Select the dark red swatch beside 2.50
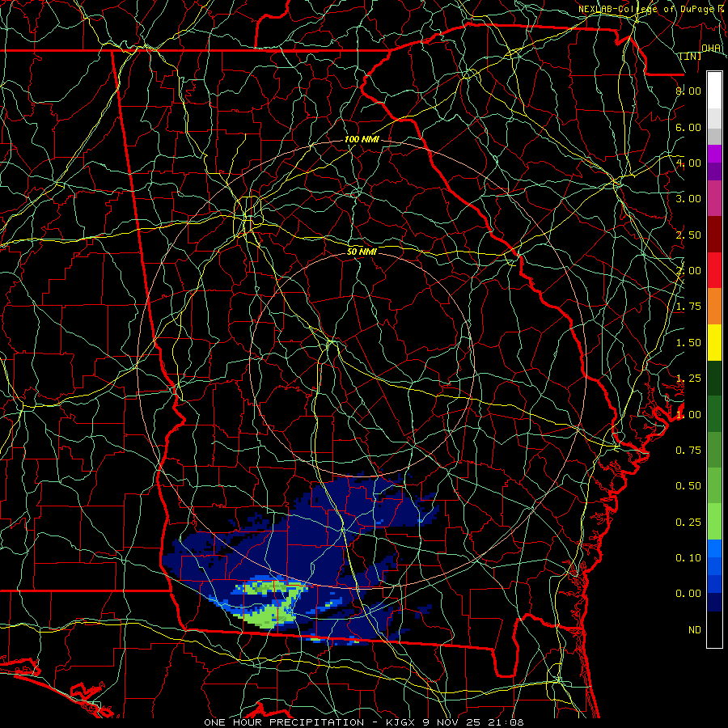The width and height of the screenshot is (728, 728). click(x=714, y=234)
